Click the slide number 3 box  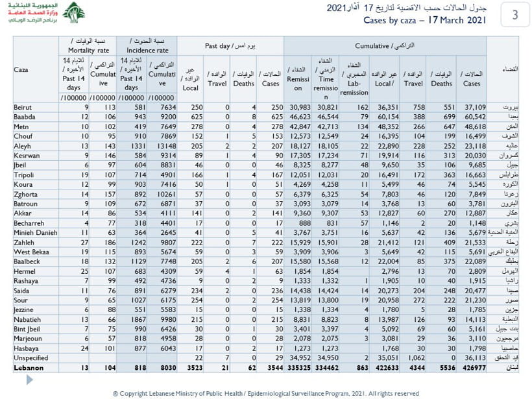pos(515,14)
